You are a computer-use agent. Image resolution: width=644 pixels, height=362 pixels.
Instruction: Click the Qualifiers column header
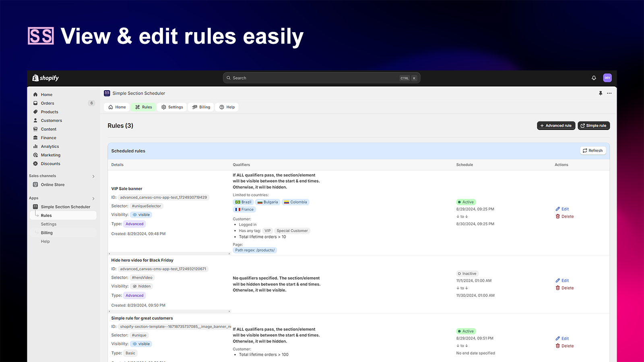pyautogui.click(x=242, y=165)
